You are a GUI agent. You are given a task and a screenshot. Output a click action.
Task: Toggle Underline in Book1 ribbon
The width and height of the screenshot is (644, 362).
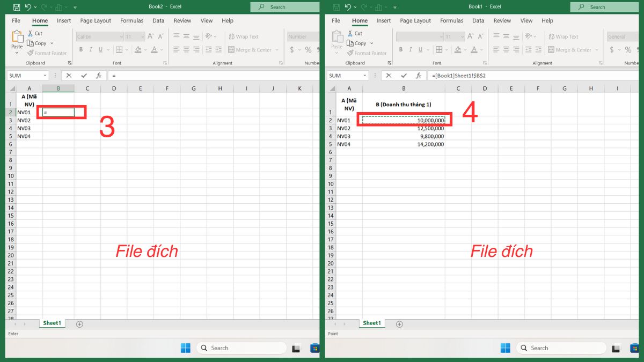421,49
